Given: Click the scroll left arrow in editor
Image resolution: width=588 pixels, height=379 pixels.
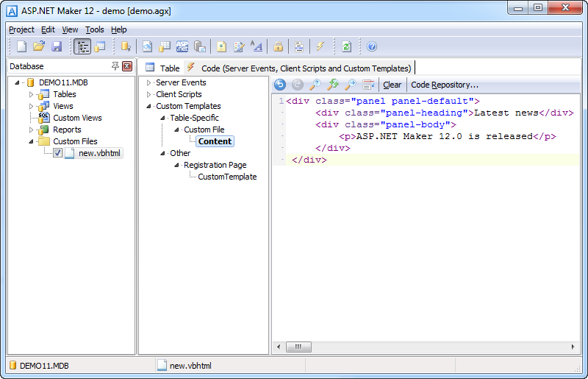Looking at the screenshot, I should click(279, 347).
